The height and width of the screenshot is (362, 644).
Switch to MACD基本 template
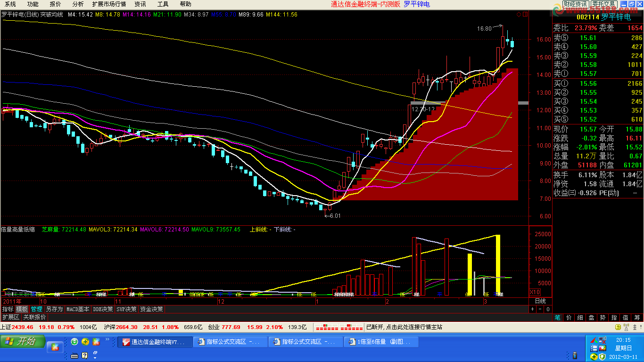[78, 309]
